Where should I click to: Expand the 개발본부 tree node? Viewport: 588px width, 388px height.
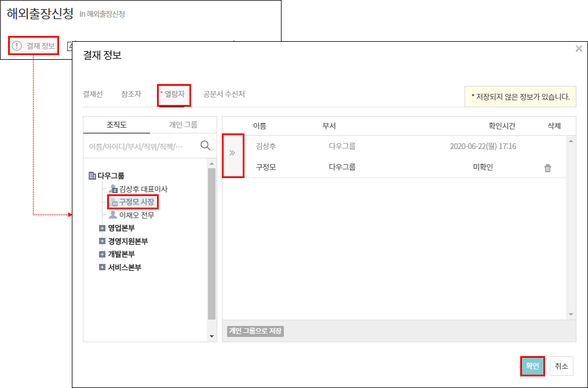pos(102,255)
